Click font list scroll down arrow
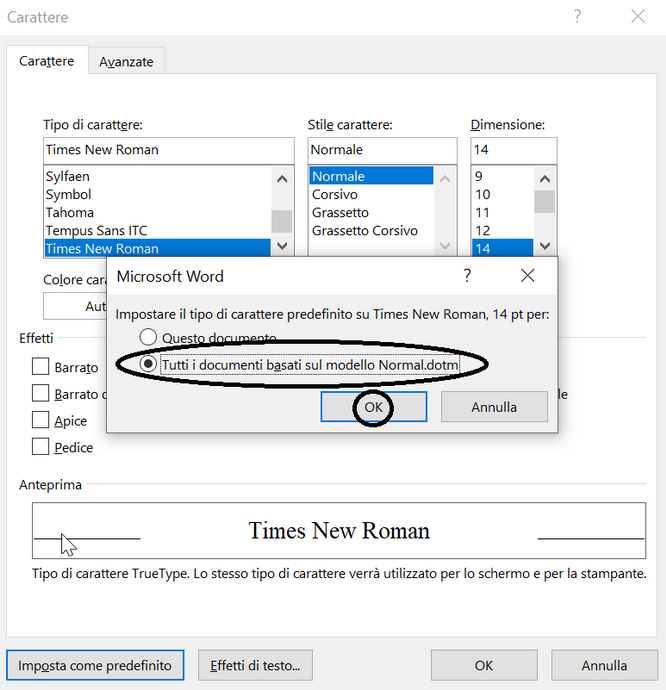Viewport: 666px width, 690px height. 282,245
